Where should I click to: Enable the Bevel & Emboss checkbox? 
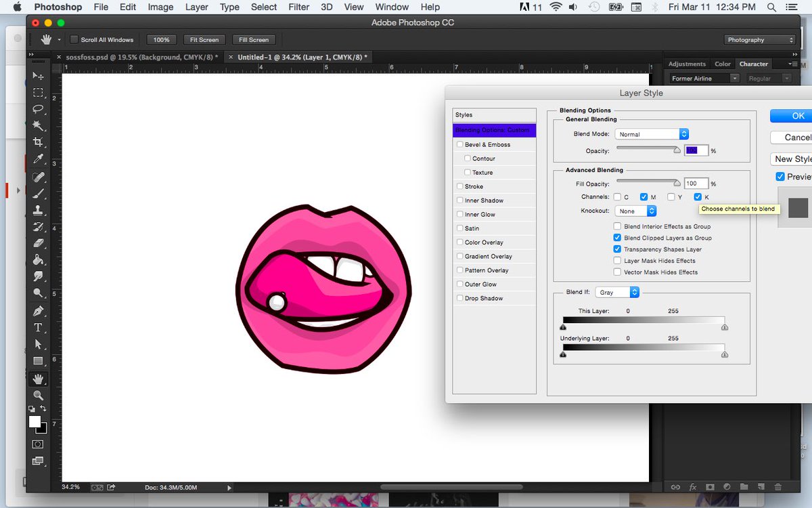[x=460, y=144]
